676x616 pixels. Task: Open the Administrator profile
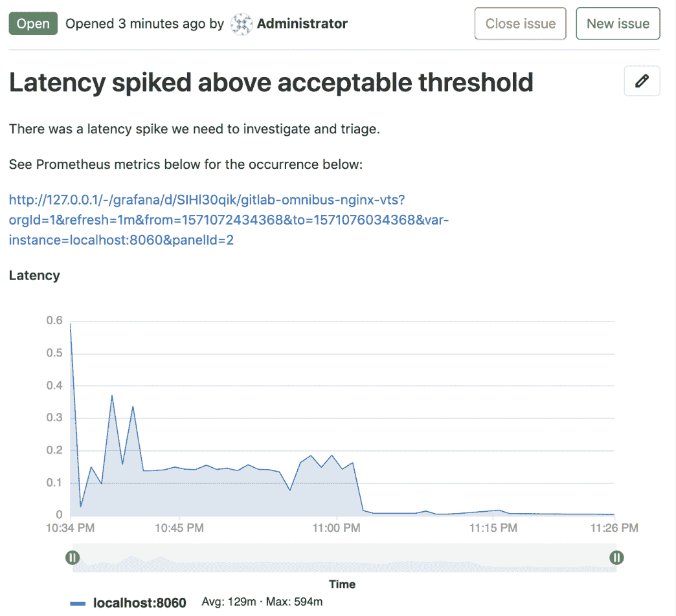point(302,23)
